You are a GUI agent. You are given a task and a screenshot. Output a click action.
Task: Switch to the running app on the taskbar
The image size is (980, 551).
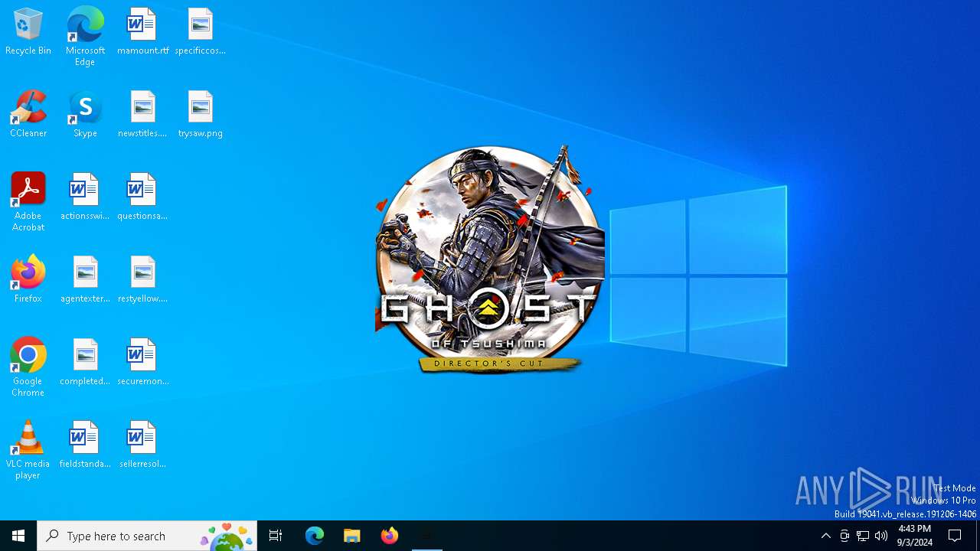(x=427, y=536)
